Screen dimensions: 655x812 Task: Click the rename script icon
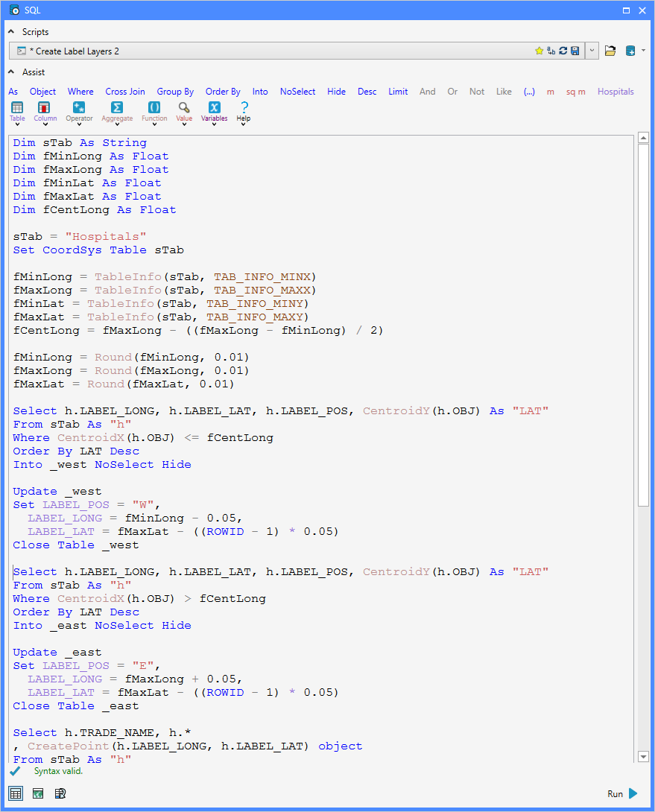[x=551, y=51]
